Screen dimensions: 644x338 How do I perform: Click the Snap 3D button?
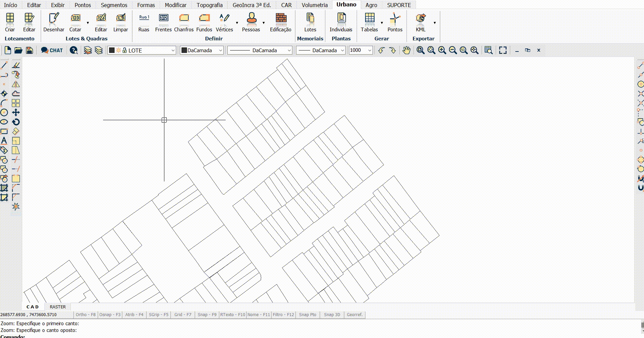pos(332,315)
